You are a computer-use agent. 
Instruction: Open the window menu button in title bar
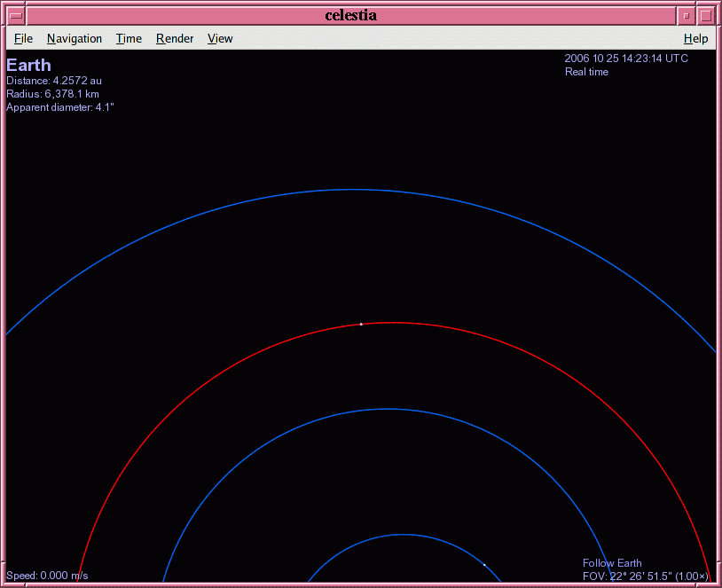coord(16,15)
